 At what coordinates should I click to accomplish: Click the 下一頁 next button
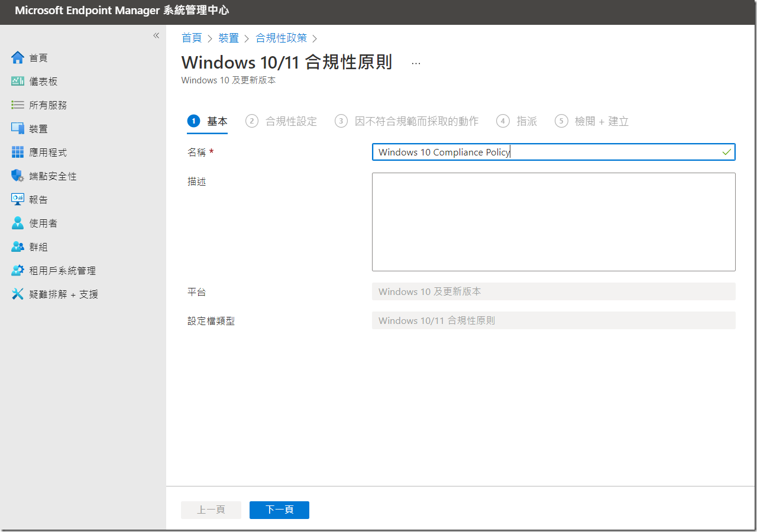pyautogui.click(x=279, y=510)
